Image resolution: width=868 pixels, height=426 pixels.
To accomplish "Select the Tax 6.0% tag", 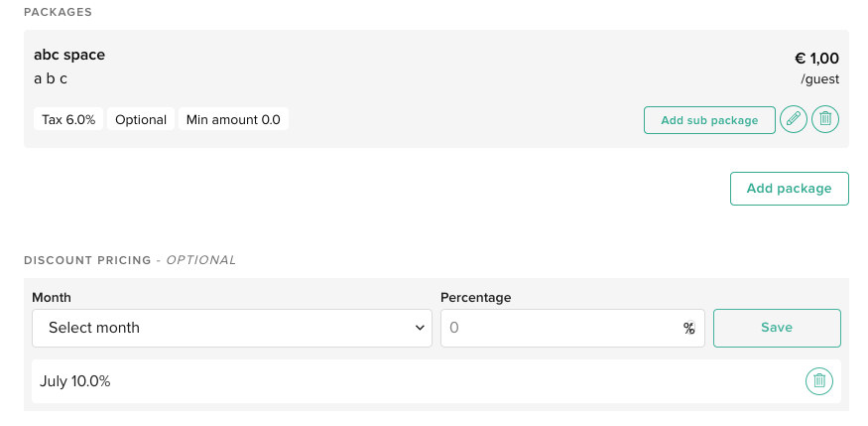I will 68,119.
